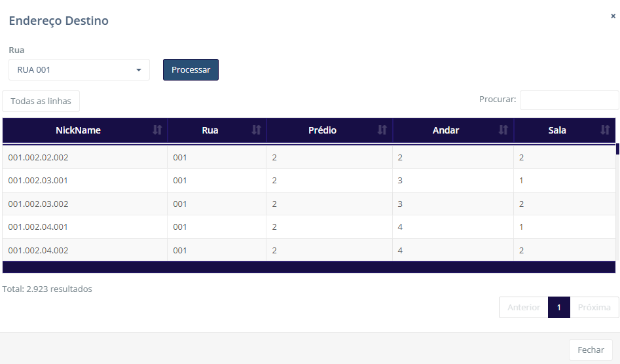
Task: Click the Rua column sort icon
Action: point(256,130)
